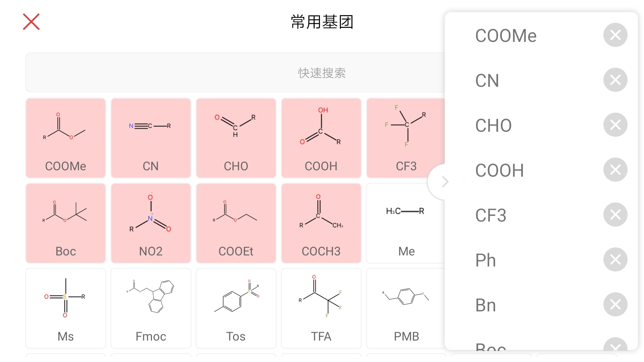The image size is (644, 362).
Task: Remove CN from the selected list
Action: (616, 80)
